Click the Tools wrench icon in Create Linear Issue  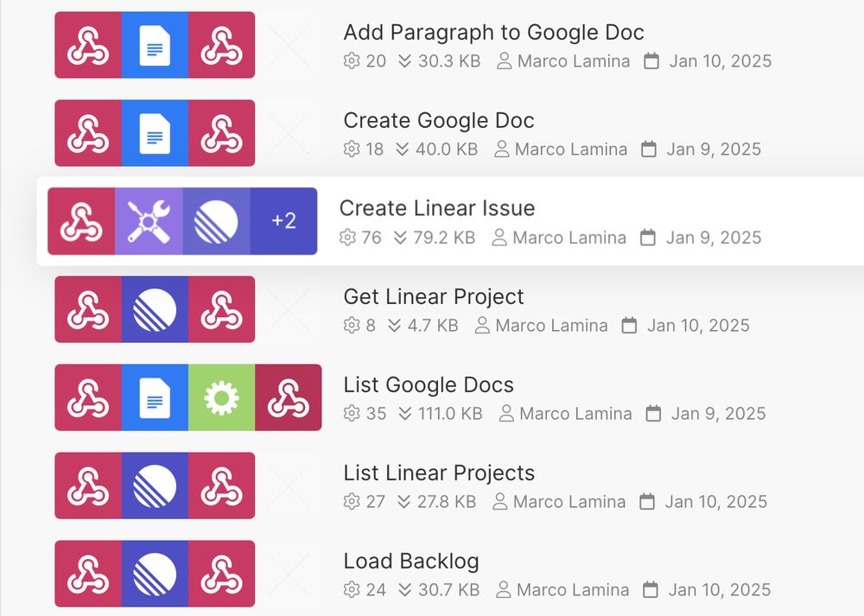(149, 221)
